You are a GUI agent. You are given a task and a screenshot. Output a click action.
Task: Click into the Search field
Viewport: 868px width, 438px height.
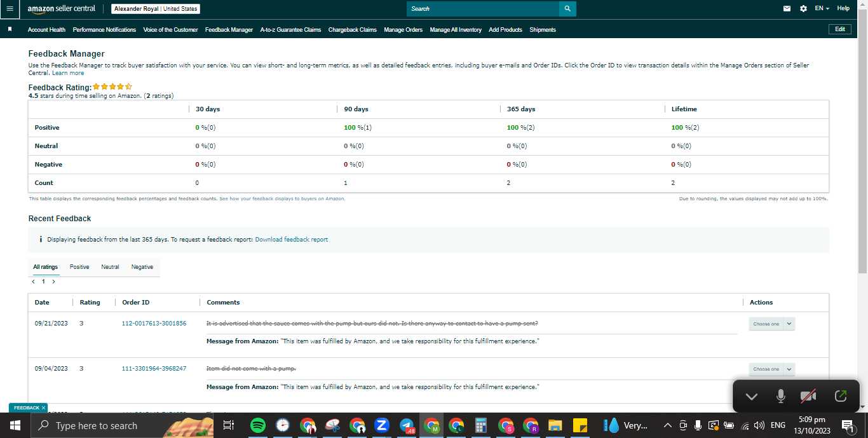click(x=483, y=9)
